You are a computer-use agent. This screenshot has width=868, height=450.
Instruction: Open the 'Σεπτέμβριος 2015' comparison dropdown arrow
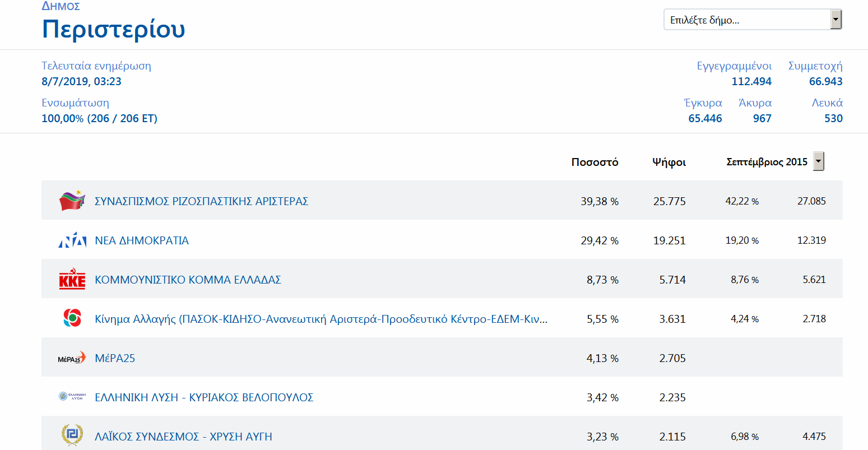(819, 161)
